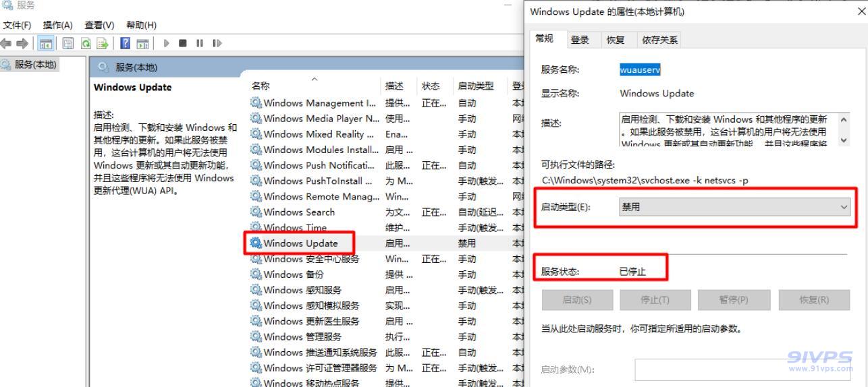Open the 操作(A) menu
The image size is (868, 387).
[x=58, y=25]
